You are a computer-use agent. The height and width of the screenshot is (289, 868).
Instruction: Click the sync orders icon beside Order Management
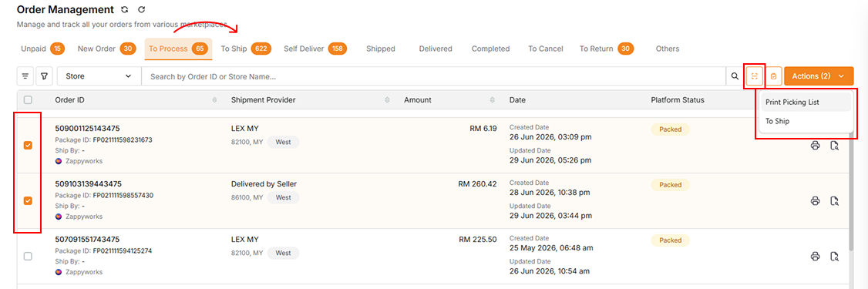pos(125,10)
